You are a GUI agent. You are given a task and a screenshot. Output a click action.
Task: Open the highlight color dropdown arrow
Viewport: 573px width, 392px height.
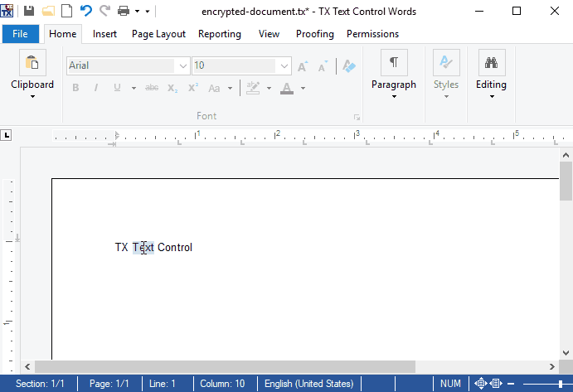[x=269, y=88]
